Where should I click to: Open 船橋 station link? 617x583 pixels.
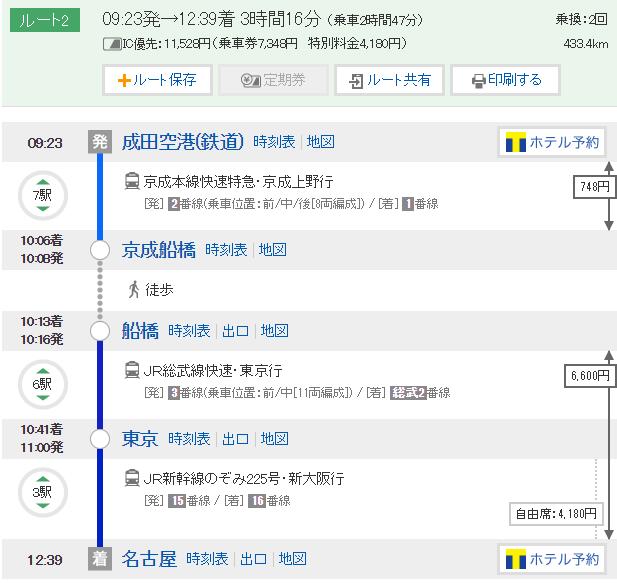tap(140, 331)
